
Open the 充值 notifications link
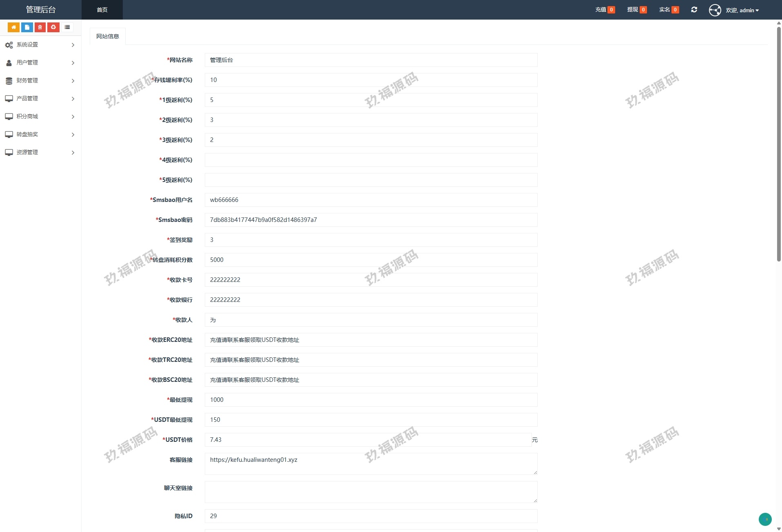[605, 10]
